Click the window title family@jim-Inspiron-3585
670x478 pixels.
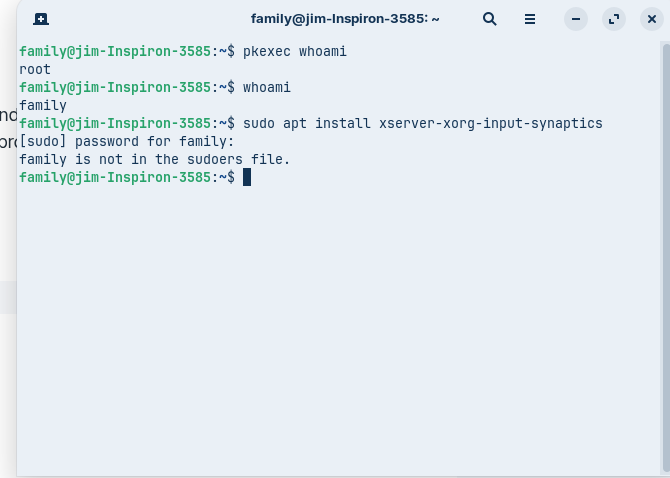pyautogui.click(x=345, y=19)
